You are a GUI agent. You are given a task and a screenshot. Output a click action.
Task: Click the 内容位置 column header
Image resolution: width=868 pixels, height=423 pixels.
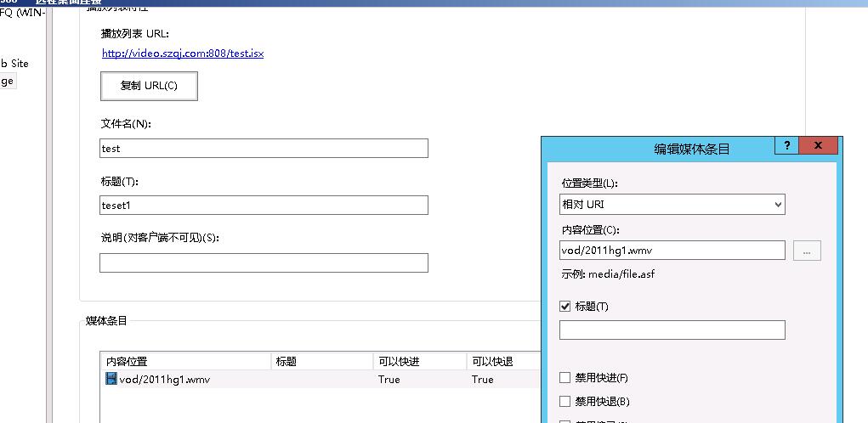tap(186, 362)
